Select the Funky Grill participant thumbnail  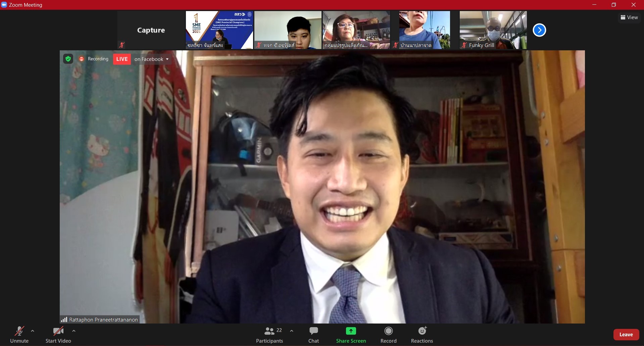click(493, 30)
